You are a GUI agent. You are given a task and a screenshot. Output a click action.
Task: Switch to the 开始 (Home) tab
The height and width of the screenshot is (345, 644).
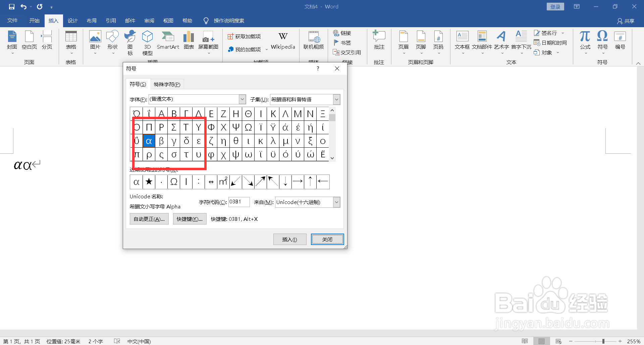(x=34, y=21)
